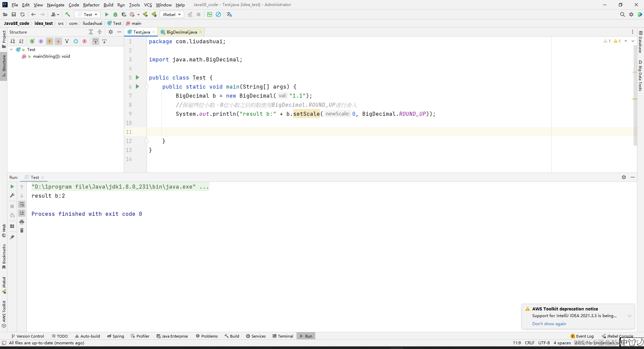The height and width of the screenshot is (349, 644).
Task: Open the Refactor menu
Action: (91, 5)
